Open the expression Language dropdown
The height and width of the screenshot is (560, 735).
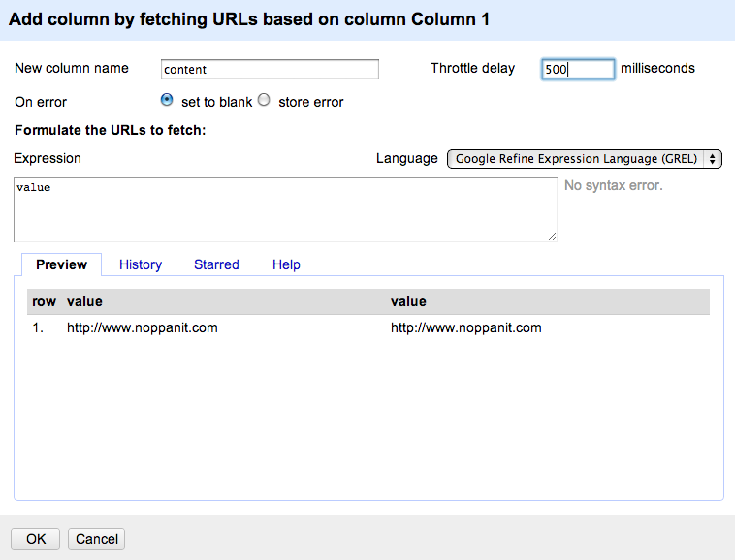point(584,159)
